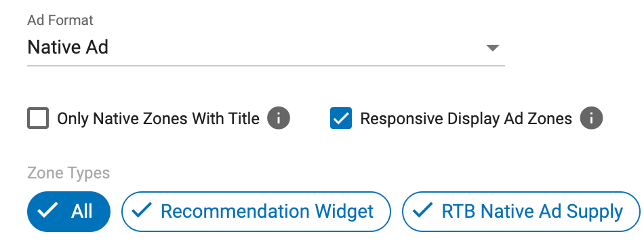
Task: Click info icon beside Responsive Display Ad Zones
Action: point(591,118)
